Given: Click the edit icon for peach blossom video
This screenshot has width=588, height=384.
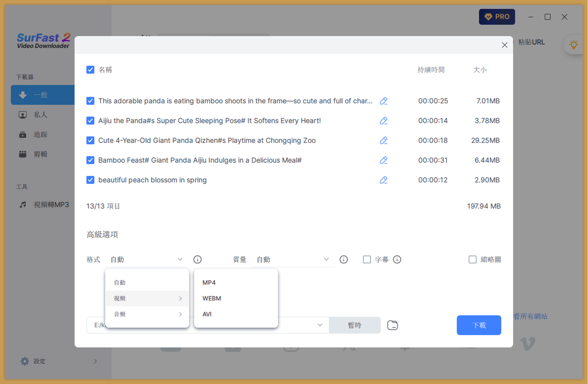Looking at the screenshot, I should (x=383, y=180).
